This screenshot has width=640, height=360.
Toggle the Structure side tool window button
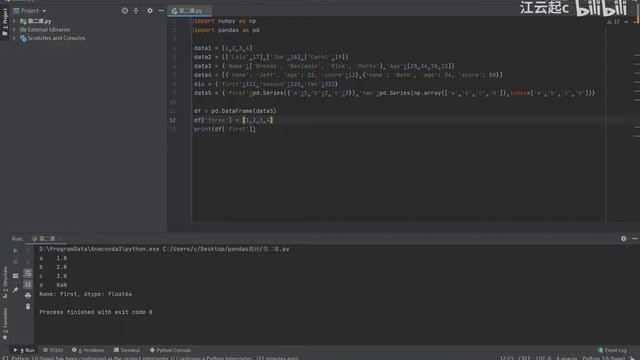click(5, 282)
